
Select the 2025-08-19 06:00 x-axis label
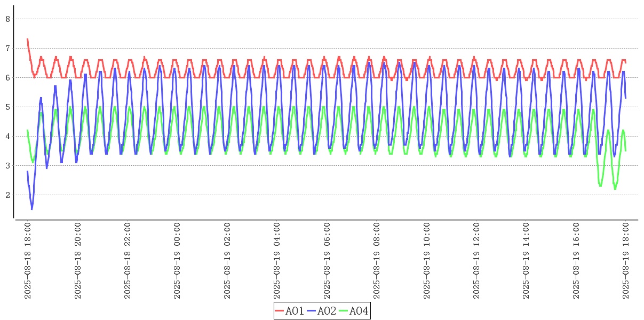[x=327, y=261]
